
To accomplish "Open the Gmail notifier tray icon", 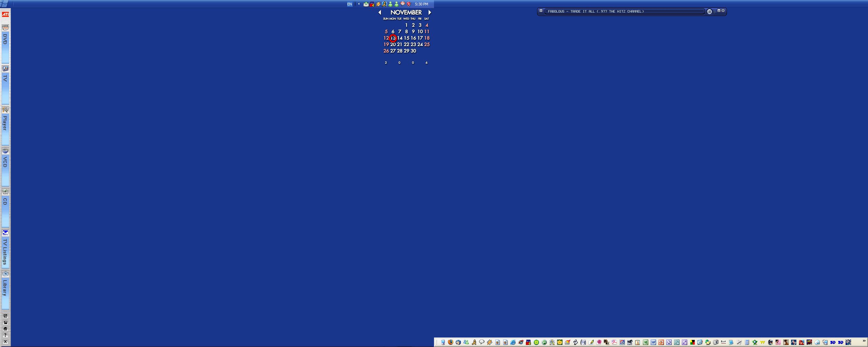I will (x=402, y=4).
